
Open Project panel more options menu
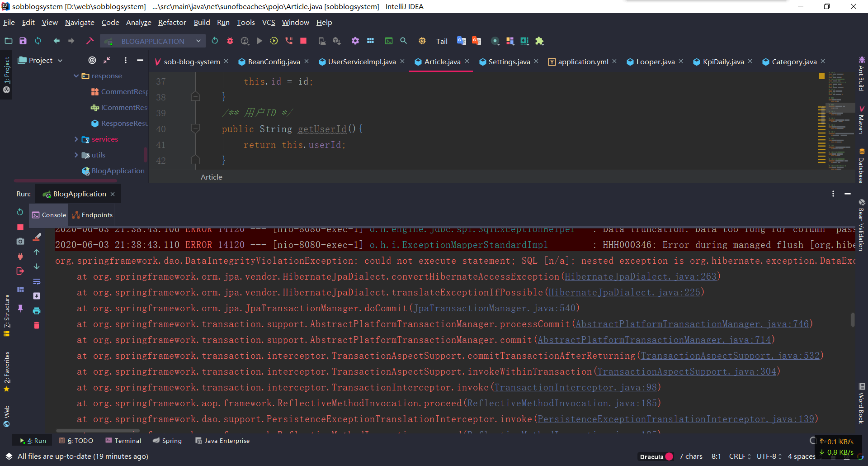126,60
